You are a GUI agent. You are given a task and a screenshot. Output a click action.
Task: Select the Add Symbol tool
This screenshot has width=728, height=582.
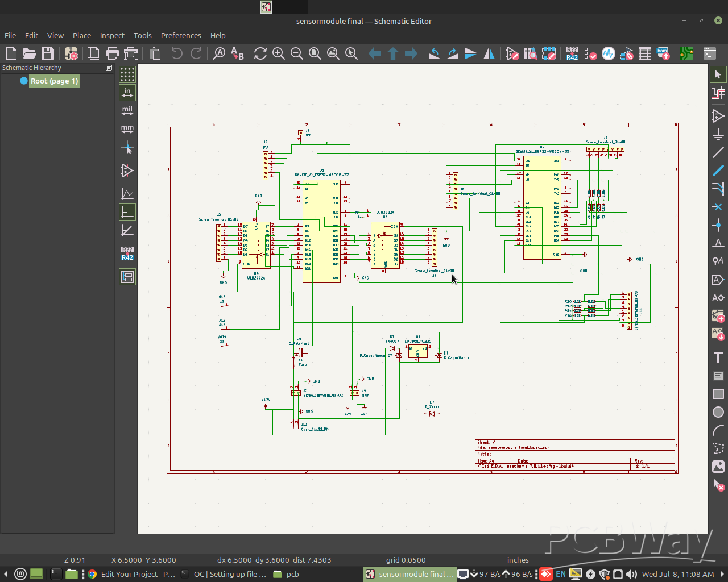point(718,116)
